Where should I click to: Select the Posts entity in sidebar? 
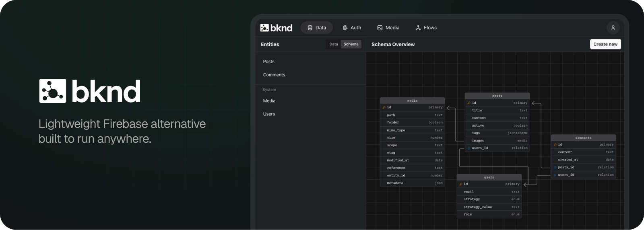click(x=268, y=62)
